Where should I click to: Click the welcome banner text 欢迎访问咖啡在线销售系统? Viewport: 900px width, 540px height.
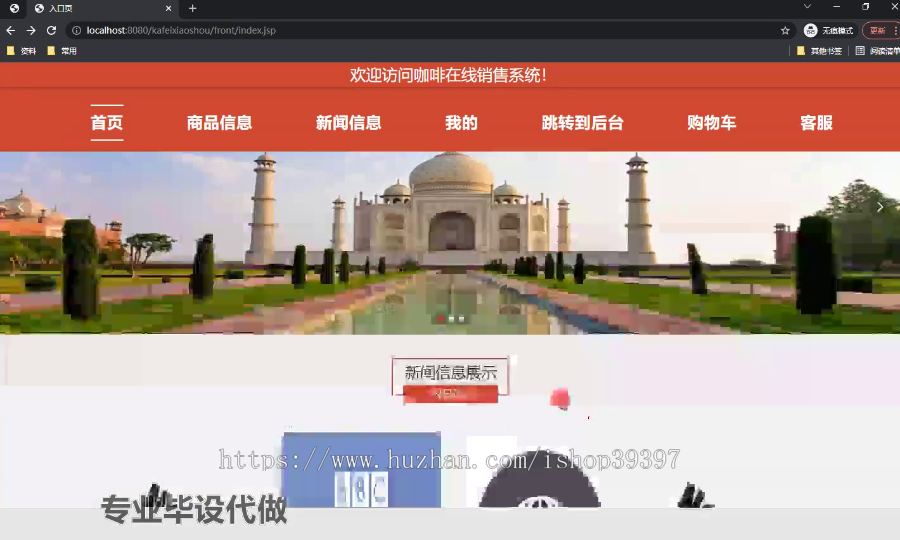point(448,75)
